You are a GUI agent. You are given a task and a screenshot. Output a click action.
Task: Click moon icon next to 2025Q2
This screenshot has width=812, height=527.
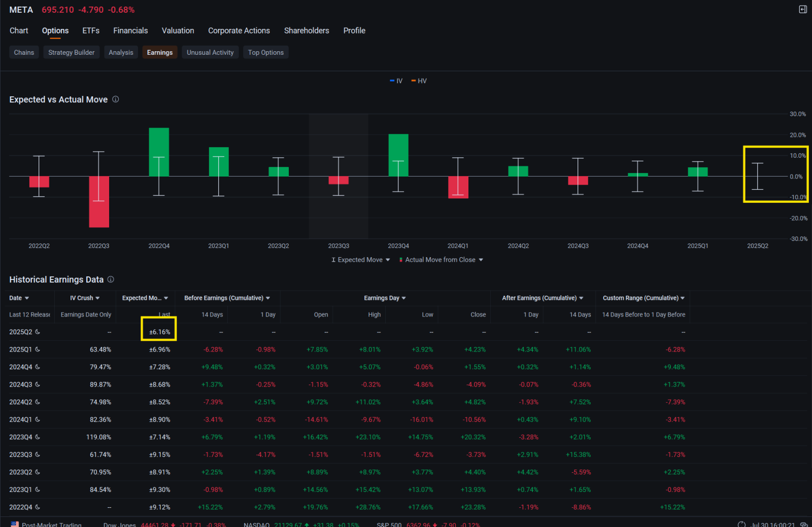pos(38,332)
